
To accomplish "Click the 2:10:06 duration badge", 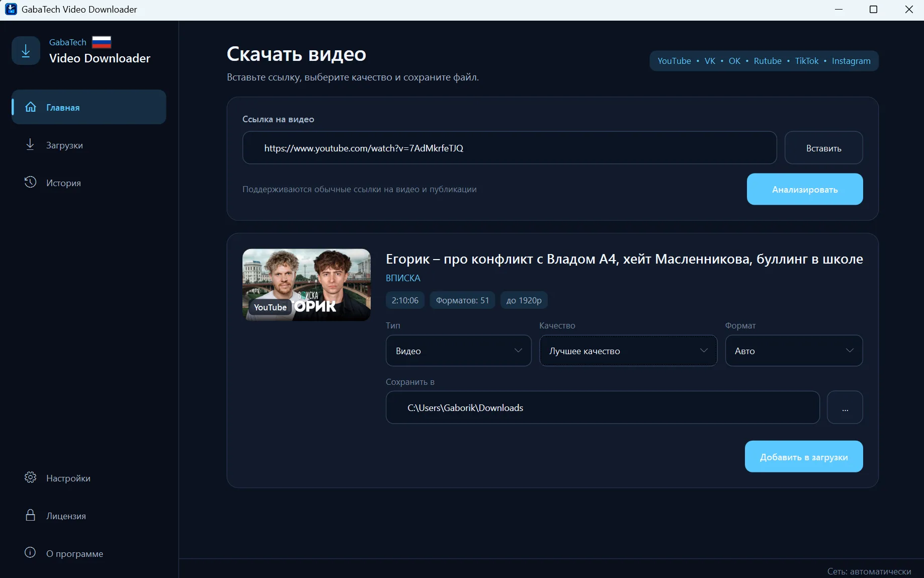I will [x=405, y=300].
